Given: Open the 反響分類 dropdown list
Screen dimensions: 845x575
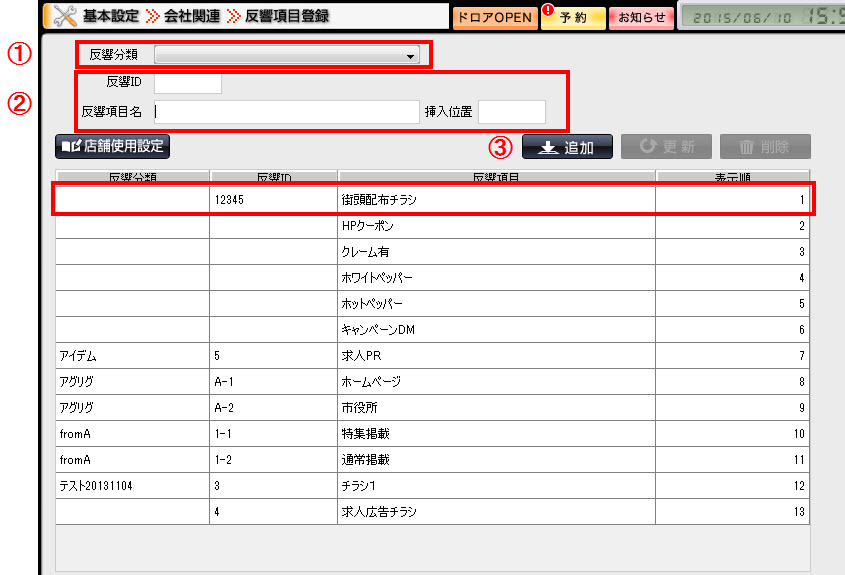Looking at the screenshot, I should (410, 57).
